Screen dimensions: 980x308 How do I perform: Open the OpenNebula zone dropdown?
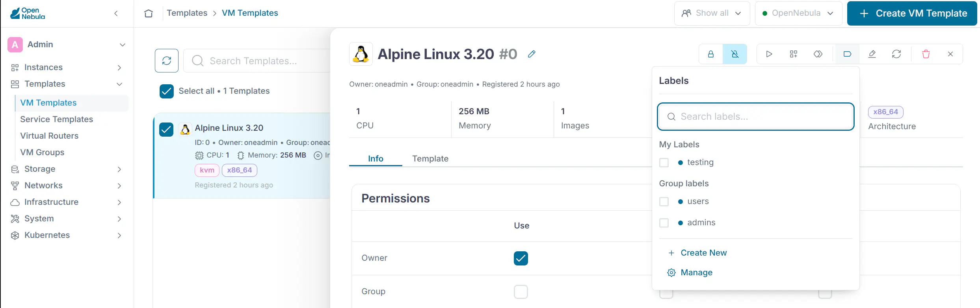coord(798,13)
